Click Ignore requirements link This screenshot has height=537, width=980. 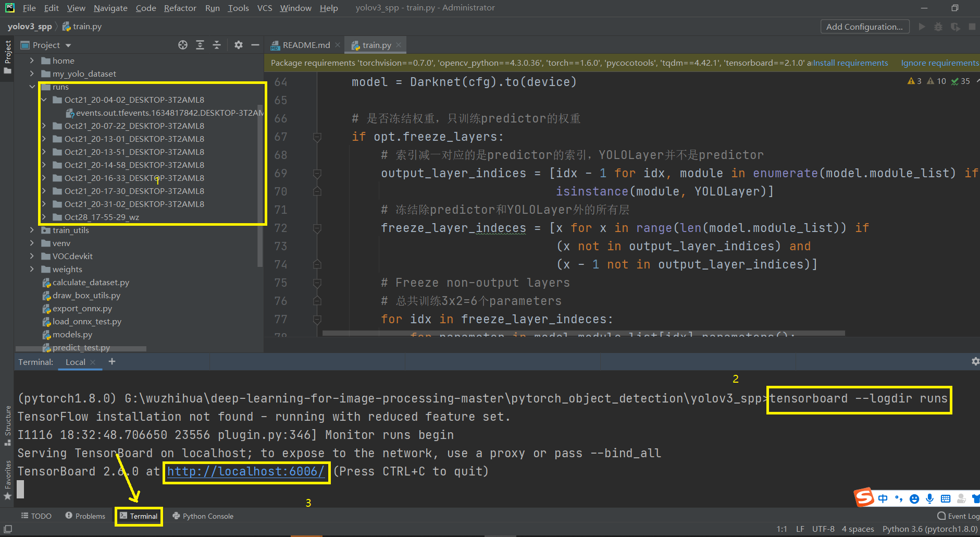coord(940,63)
